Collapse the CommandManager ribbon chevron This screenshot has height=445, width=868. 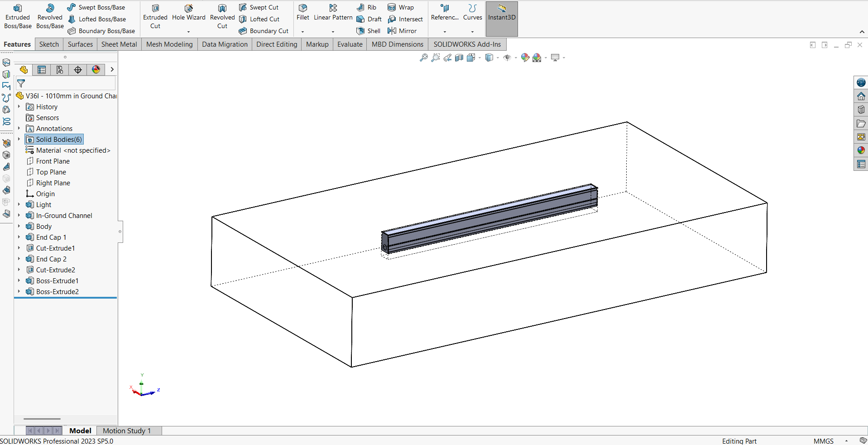(x=862, y=32)
